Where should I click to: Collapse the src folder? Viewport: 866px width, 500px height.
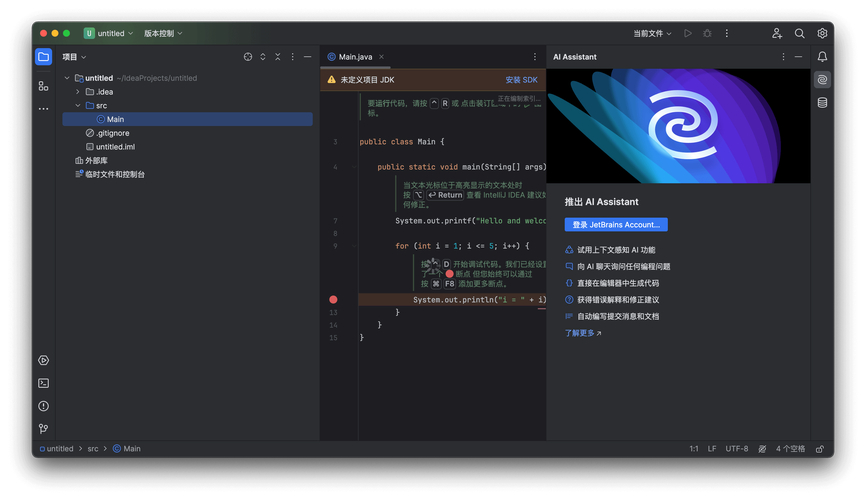78,106
